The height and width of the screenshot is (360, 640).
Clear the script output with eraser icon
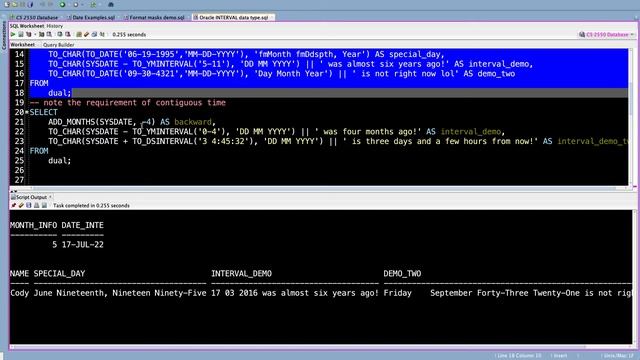pyautogui.click(x=21, y=205)
